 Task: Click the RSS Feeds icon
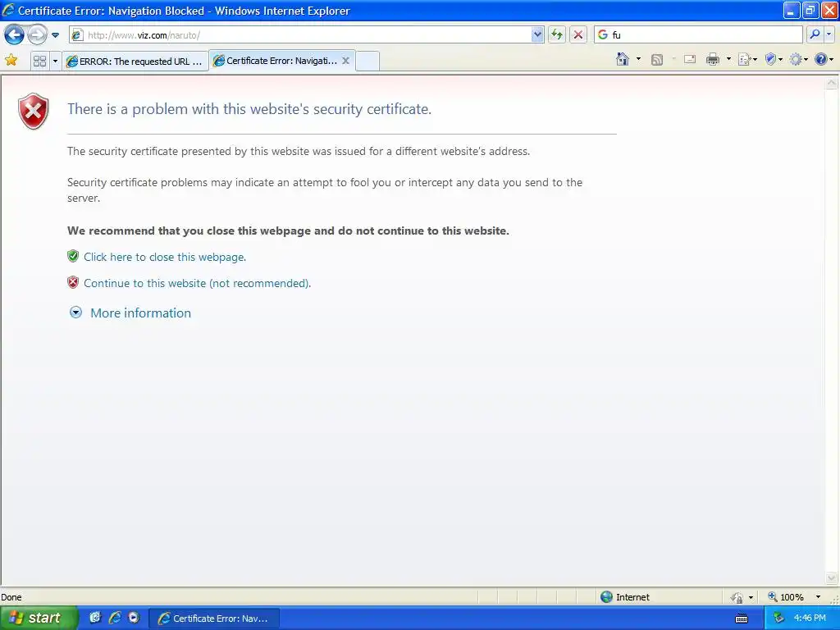click(657, 59)
